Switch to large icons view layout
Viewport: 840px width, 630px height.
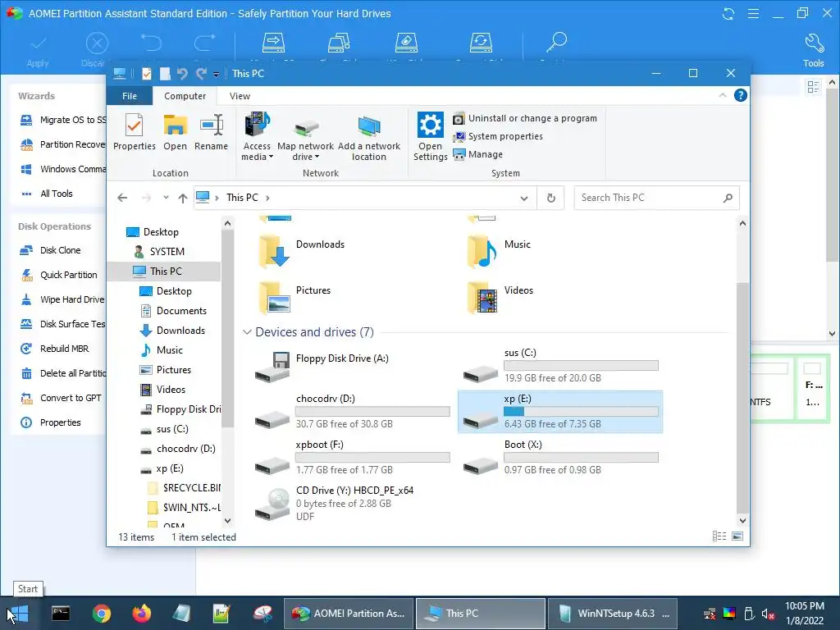737,536
